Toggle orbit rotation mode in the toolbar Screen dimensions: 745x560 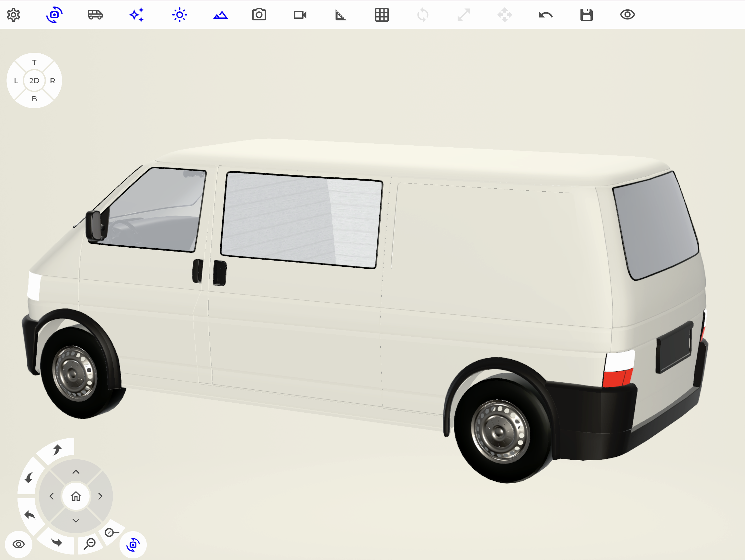coord(54,15)
